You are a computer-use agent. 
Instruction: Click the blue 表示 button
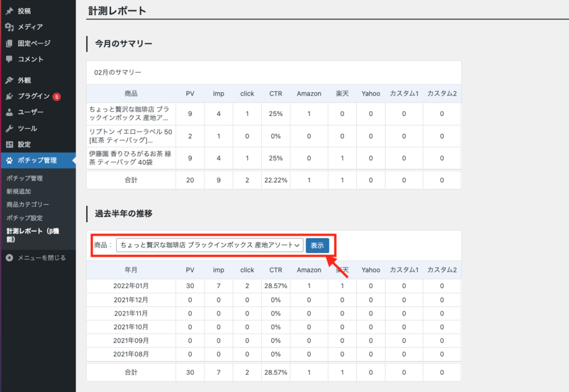pyautogui.click(x=317, y=245)
